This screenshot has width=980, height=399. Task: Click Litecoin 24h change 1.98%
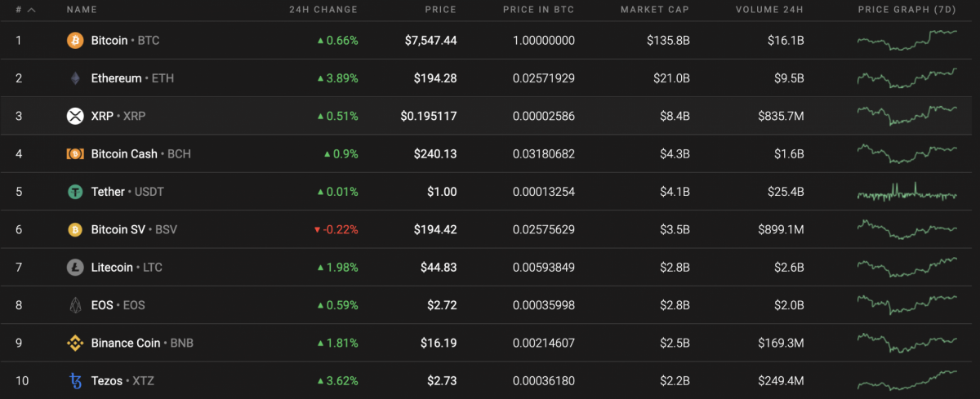point(337,267)
